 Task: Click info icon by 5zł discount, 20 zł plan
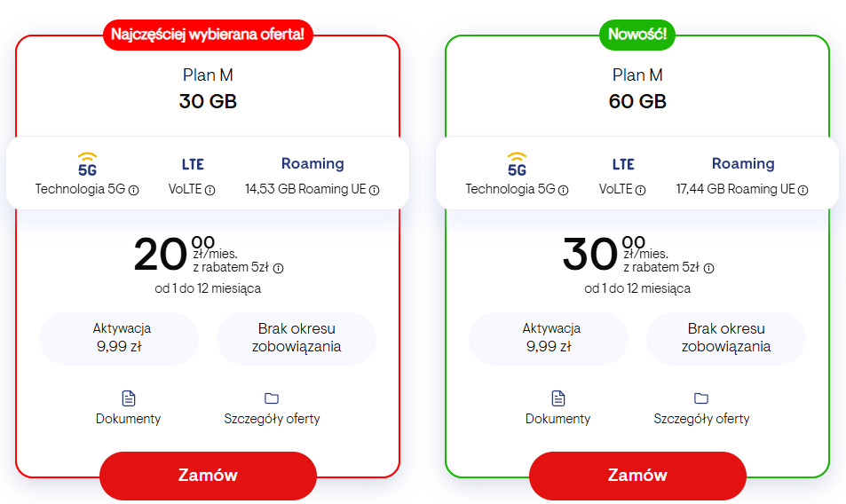[x=278, y=268]
